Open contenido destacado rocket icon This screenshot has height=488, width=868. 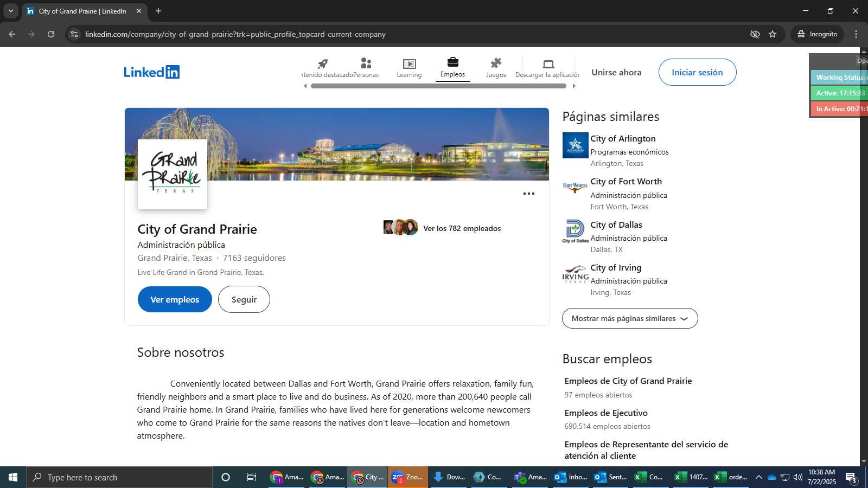coord(322,63)
